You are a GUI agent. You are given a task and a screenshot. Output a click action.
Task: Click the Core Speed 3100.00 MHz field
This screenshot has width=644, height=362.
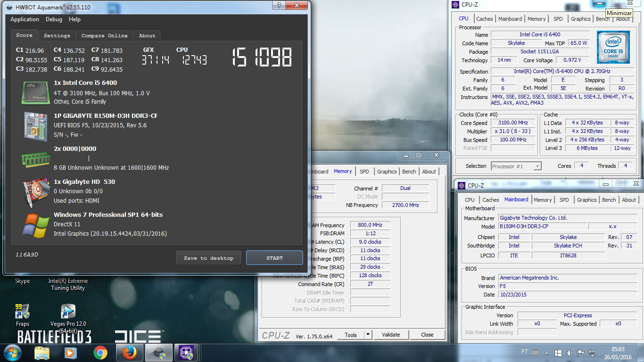[x=513, y=123]
